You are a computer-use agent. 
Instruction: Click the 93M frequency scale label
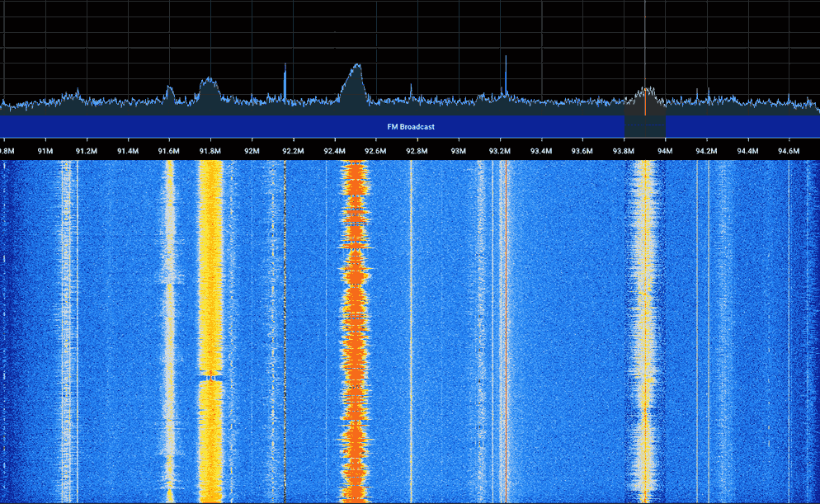click(458, 151)
